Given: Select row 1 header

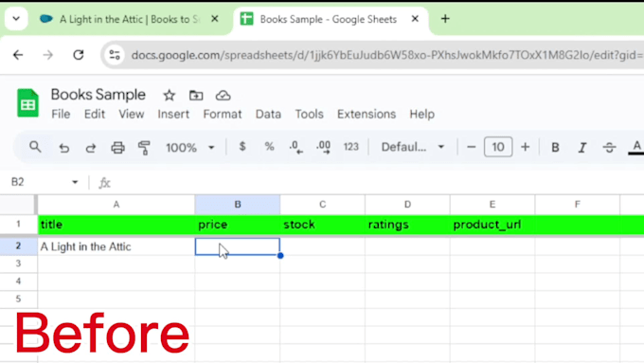Looking at the screenshot, I should point(18,224).
